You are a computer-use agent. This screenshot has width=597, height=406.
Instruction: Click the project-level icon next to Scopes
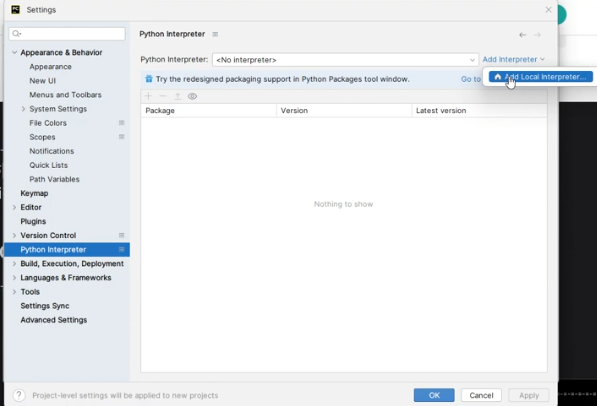pos(121,137)
